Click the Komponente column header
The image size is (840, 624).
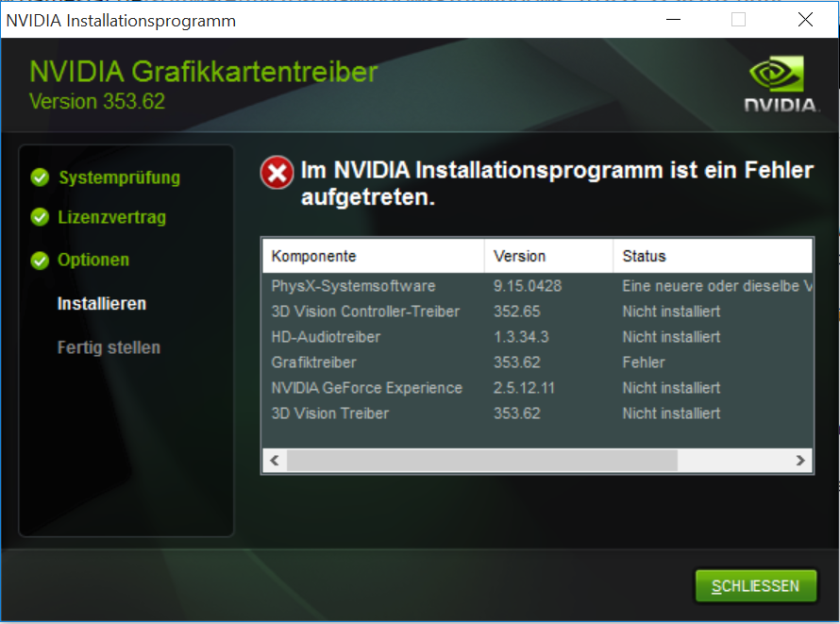[374, 256]
